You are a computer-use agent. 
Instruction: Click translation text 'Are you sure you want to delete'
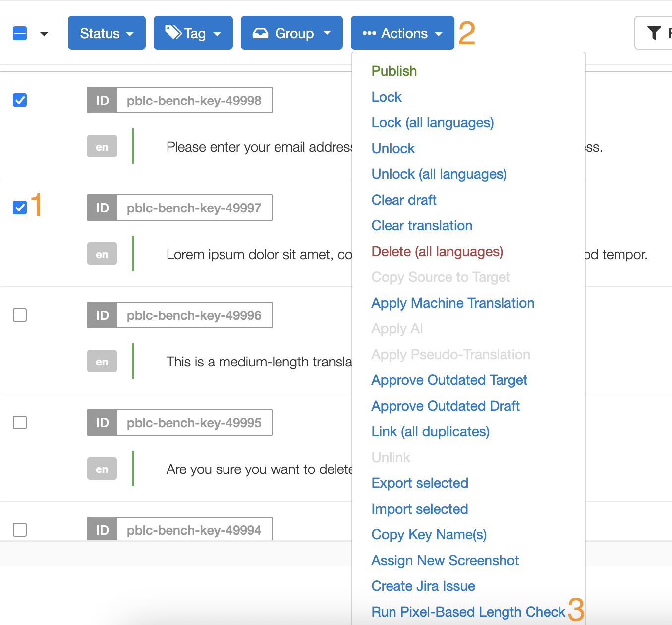[x=259, y=469]
